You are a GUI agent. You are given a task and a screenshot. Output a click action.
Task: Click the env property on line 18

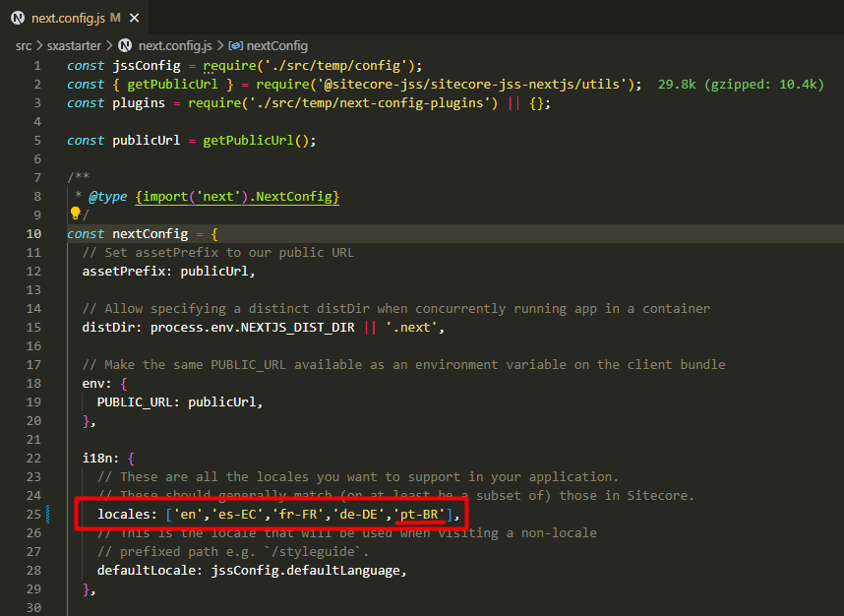93,384
